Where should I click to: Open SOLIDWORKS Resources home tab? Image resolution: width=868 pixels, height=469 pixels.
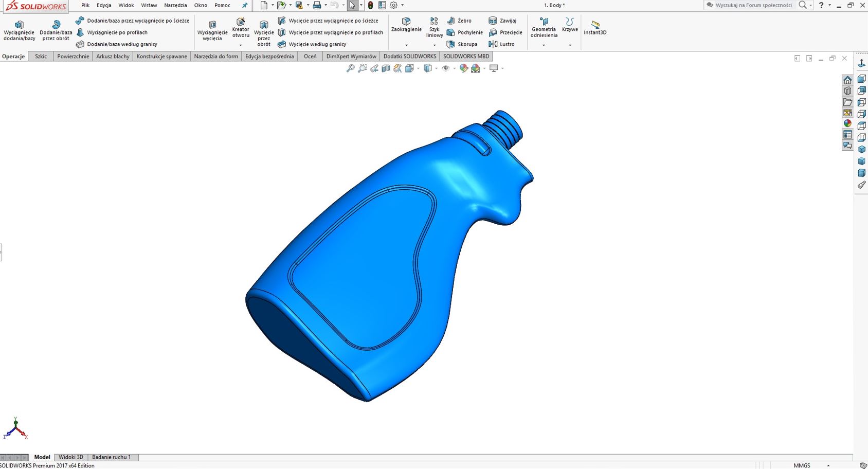847,80
